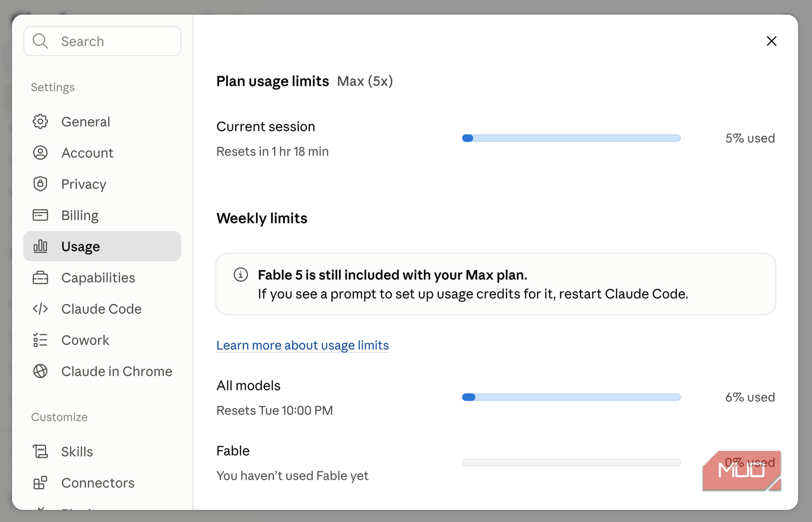Click "You haven't used Fable yet" text
Screen dimensions: 812x522
292,476
